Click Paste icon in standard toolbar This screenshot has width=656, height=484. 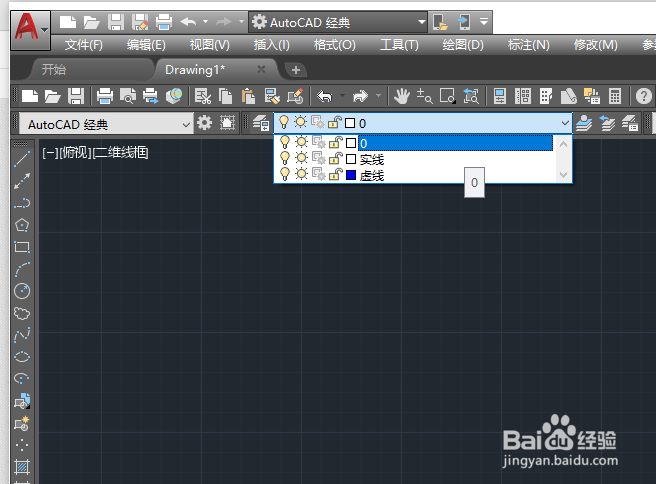coord(249,96)
